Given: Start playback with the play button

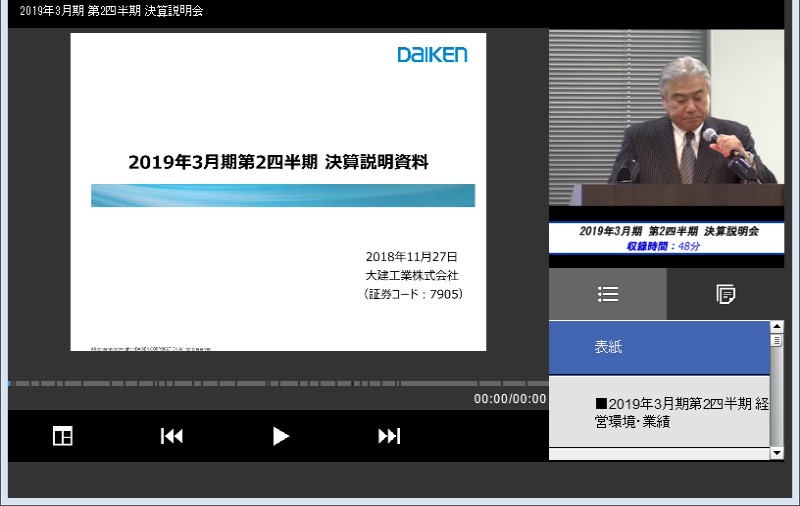Looking at the screenshot, I should coord(280,436).
